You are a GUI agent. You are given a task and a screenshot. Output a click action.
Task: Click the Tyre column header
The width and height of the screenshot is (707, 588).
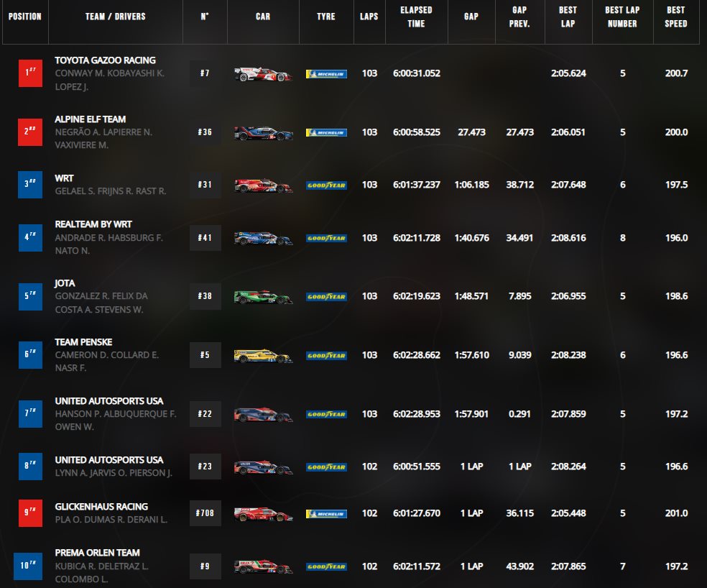point(326,17)
